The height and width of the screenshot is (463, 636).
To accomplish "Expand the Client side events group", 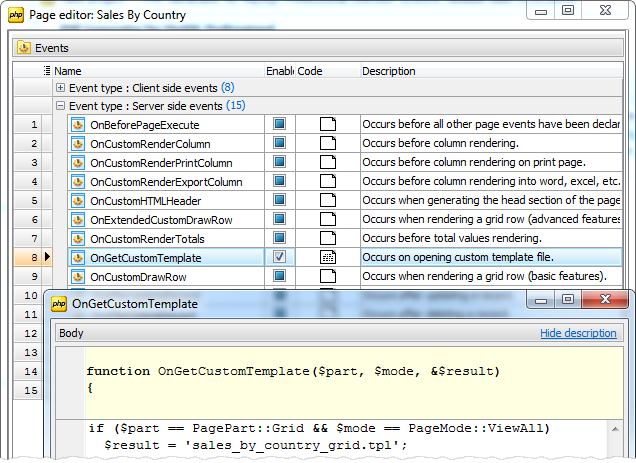I will pyautogui.click(x=61, y=88).
